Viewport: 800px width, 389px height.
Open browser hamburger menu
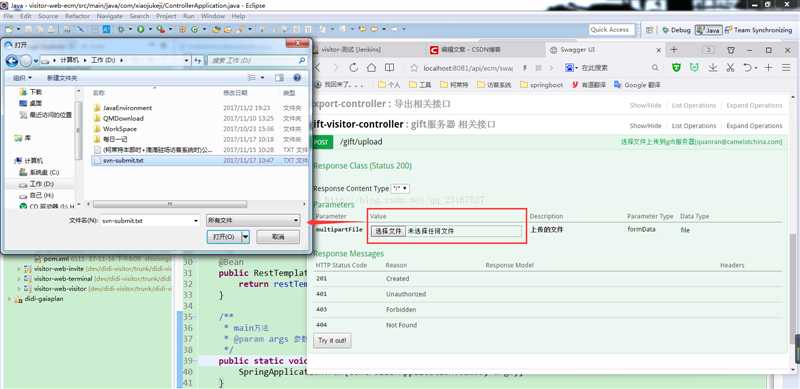786,67
